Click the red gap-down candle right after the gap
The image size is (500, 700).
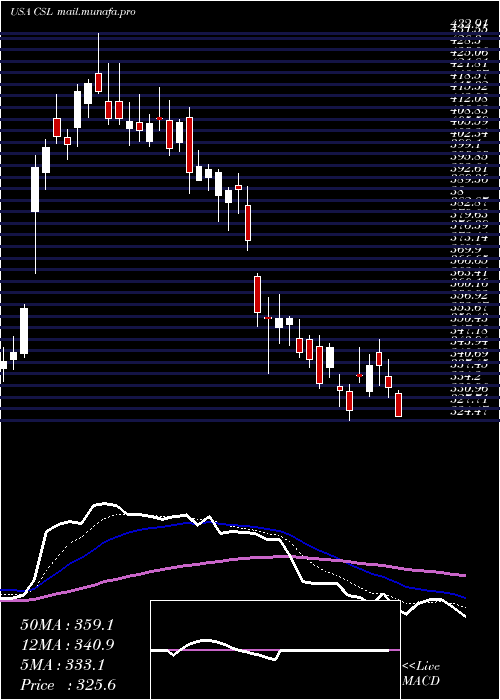click(257, 294)
